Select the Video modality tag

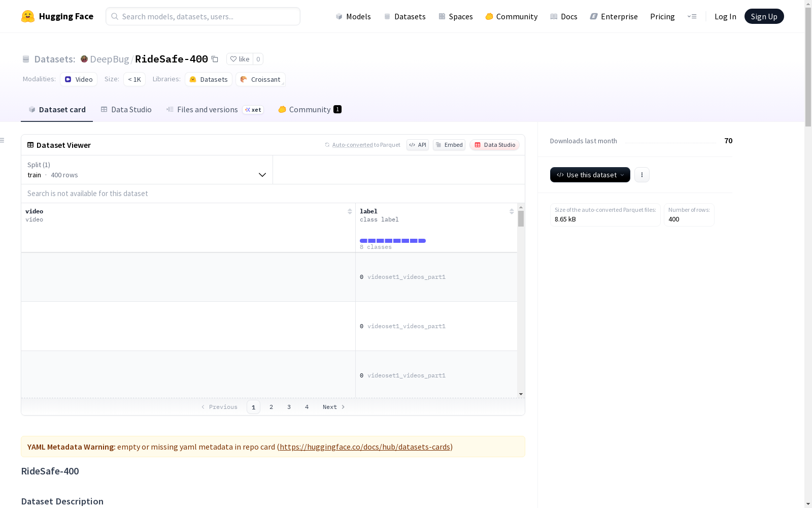(x=79, y=79)
